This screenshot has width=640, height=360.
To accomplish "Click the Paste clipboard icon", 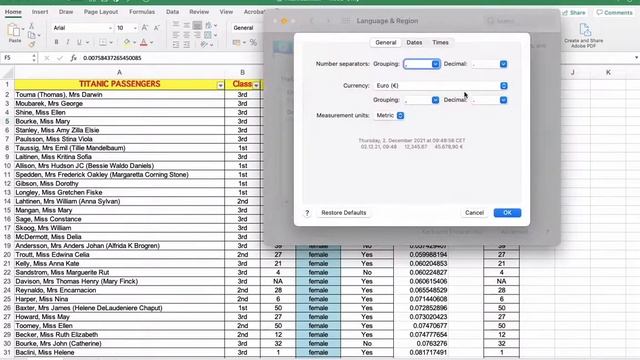I will [x=14, y=31].
